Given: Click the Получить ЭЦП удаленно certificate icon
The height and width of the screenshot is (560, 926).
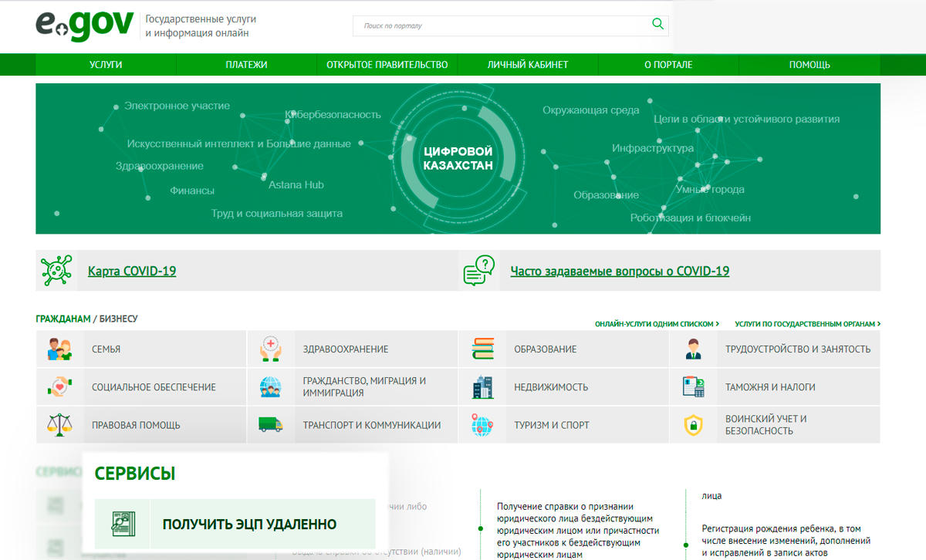Looking at the screenshot, I should pos(122,524).
